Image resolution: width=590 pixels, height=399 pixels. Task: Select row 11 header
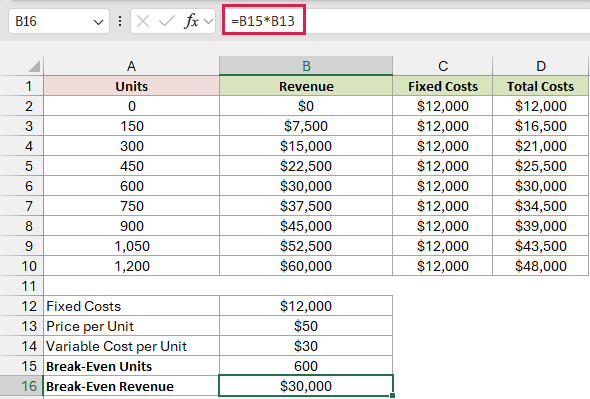click(22, 286)
